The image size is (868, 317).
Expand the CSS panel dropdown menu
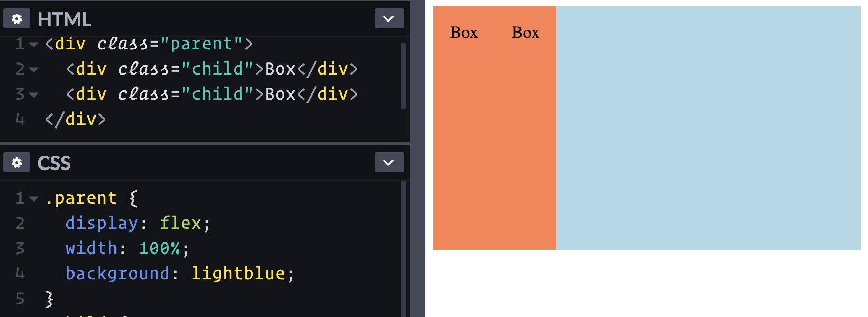point(389,163)
